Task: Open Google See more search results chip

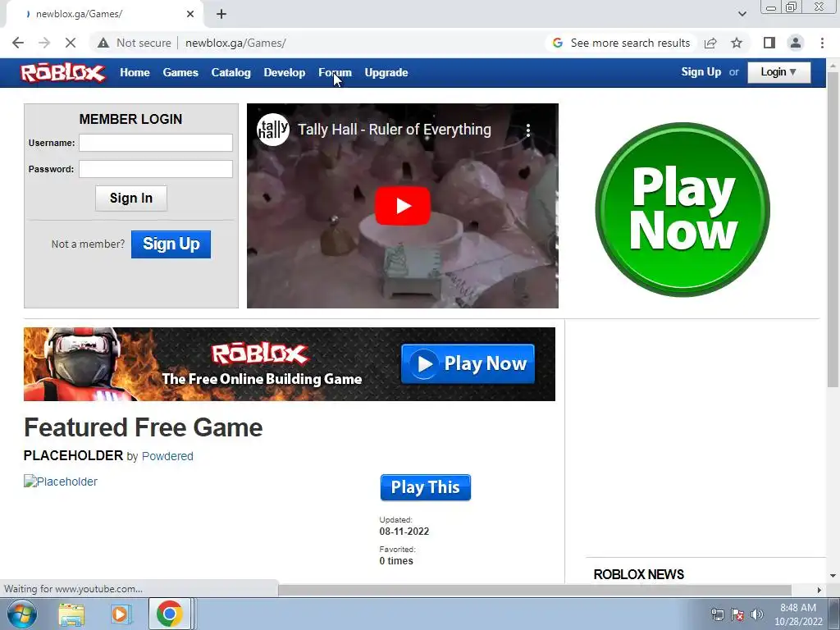Action: click(622, 43)
